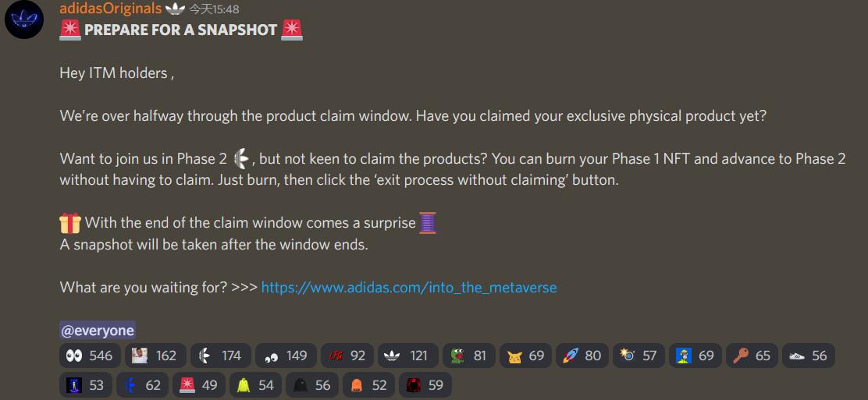Click the frog reaction showing 81

469,356
